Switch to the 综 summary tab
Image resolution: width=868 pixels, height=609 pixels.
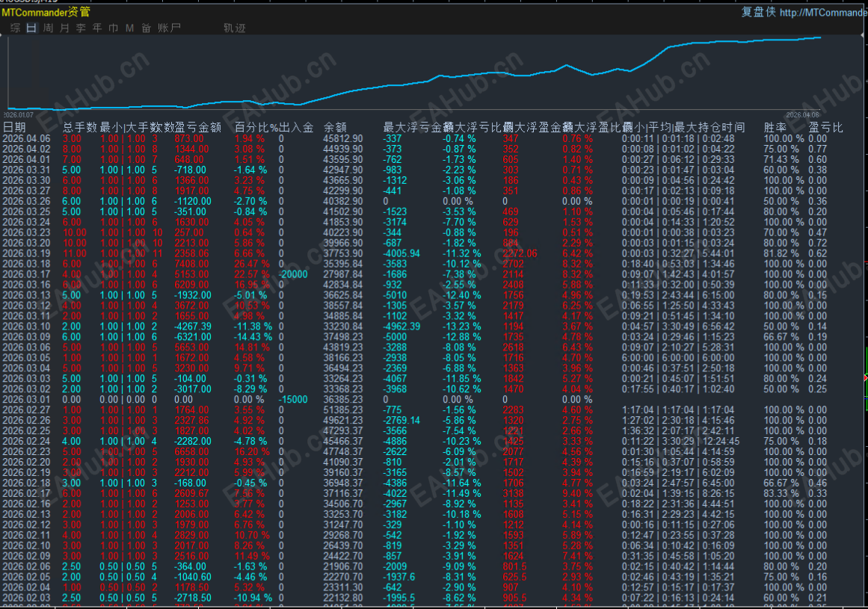click(16, 28)
